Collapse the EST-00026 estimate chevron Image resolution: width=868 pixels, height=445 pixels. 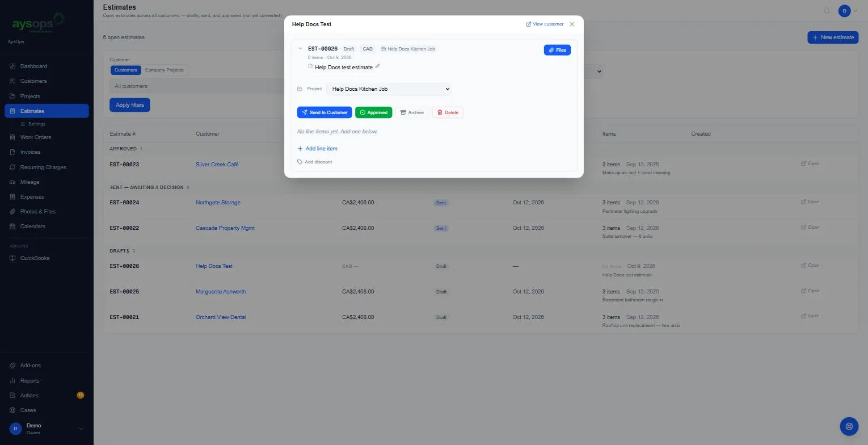300,49
